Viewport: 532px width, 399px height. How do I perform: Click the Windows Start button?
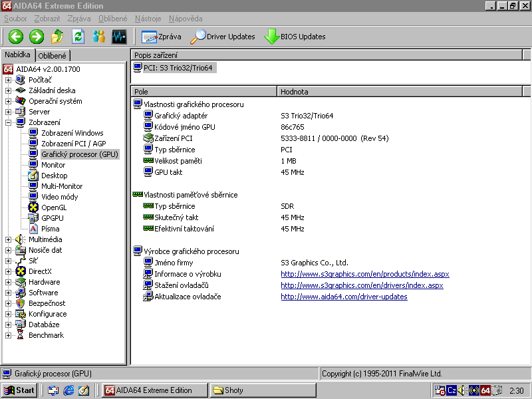pos(19,390)
